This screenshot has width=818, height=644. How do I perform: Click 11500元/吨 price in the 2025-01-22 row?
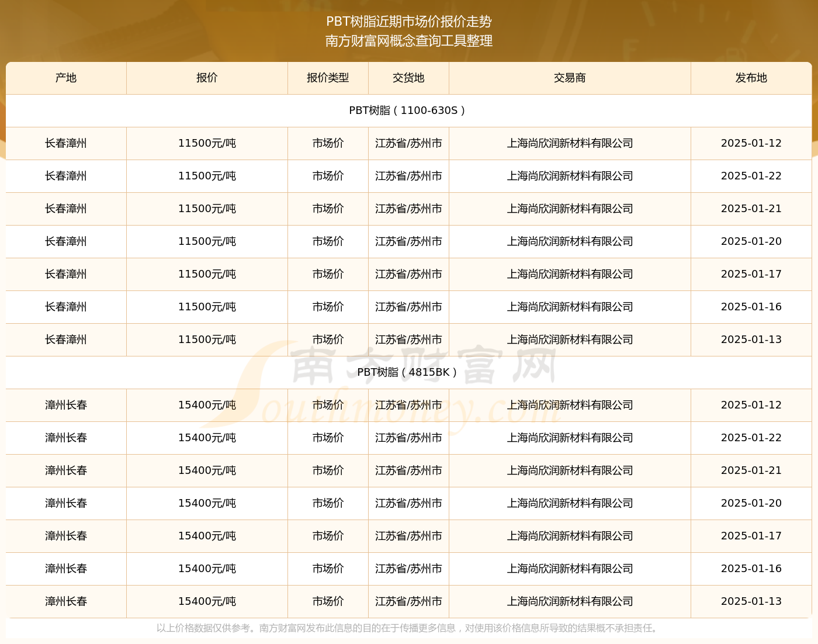point(207,176)
